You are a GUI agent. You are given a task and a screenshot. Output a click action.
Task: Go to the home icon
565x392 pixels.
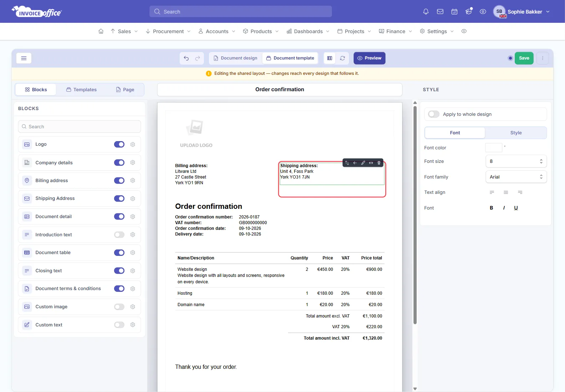(101, 31)
